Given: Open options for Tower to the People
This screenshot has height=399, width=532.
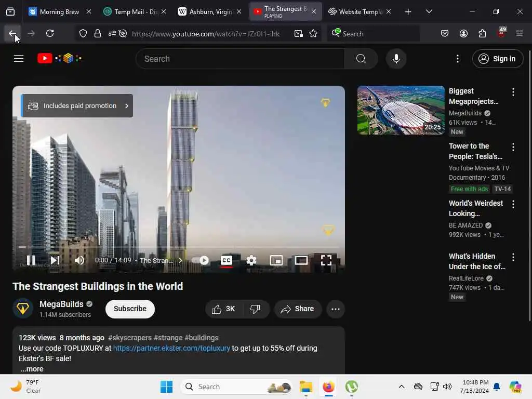Looking at the screenshot, I should point(513,147).
